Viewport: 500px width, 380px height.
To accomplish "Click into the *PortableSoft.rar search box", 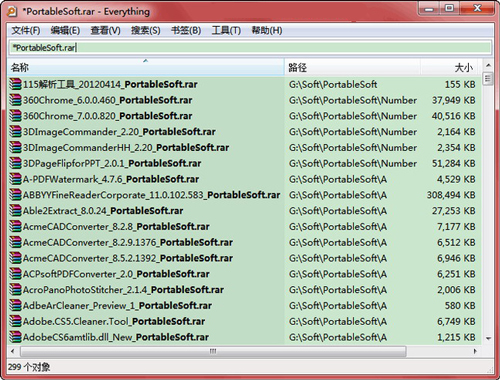I will [x=250, y=48].
